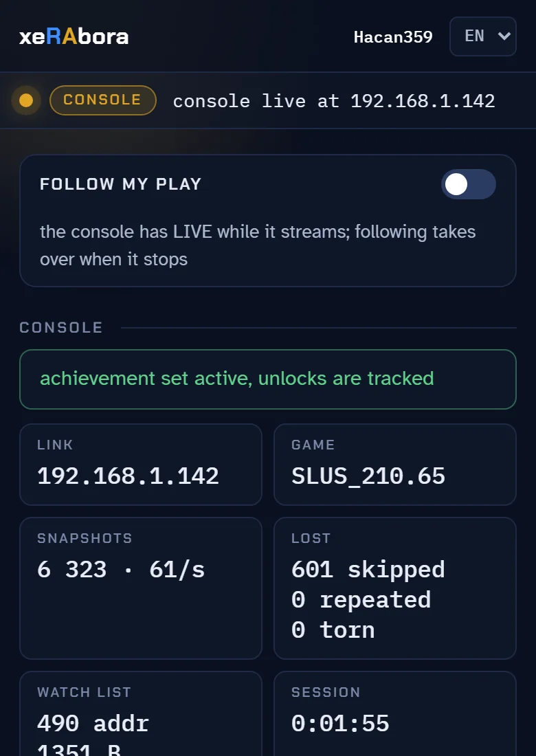This screenshot has width=536, height=756.
Task: Click the Hacan359 username
Action: pos(393,36)
